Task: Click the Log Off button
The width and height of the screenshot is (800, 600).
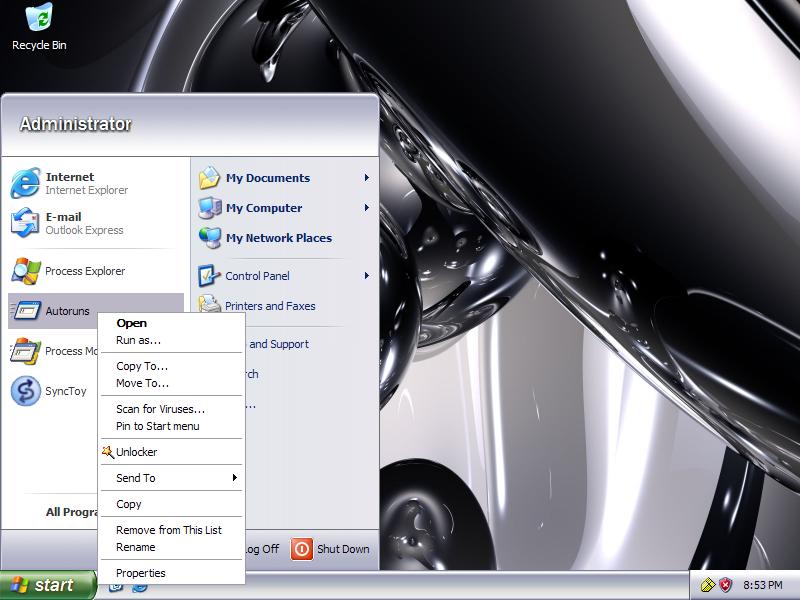Action: [x=262, y=549]
